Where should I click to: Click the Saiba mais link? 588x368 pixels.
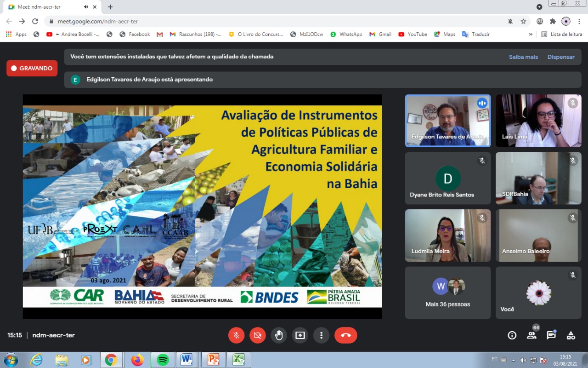(523, 57)
